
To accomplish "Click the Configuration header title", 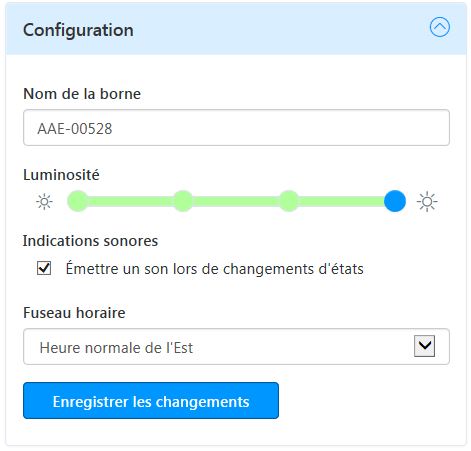I will pyautogui.click(x=78, y=30).
